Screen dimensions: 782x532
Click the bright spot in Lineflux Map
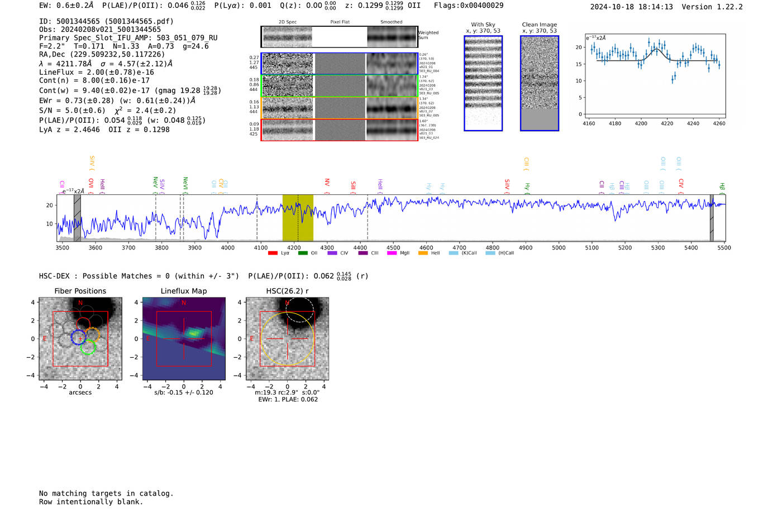coord(194,333)
